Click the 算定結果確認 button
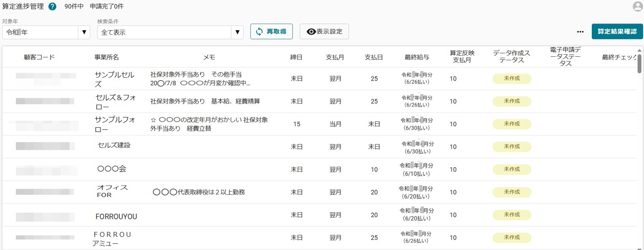644x250 pixels. click(617, 31)
